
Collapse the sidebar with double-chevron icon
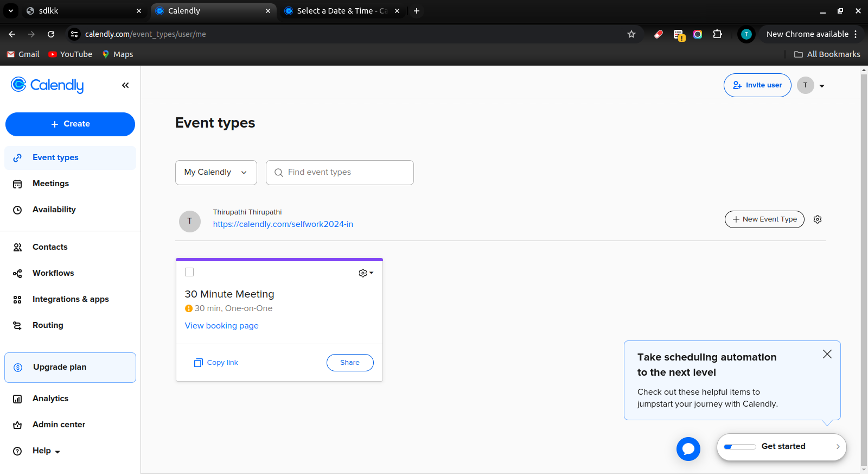[x=125, y=85]
